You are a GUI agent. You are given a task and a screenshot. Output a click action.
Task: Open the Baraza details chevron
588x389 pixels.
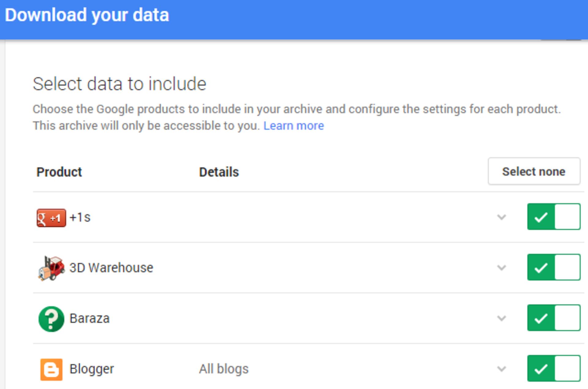pyautogui.click(x=501, y=318)
